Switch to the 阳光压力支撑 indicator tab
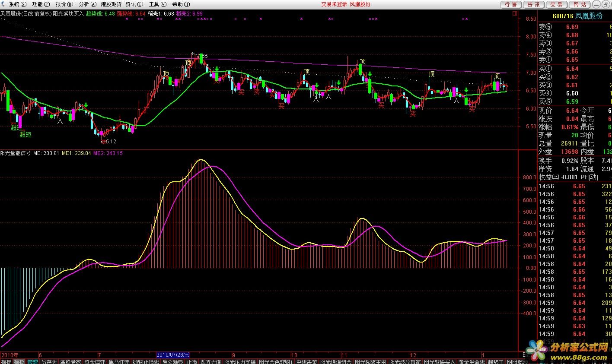This screenshot has height=364, width=612. pyautogui.click(x=240, y=361)
